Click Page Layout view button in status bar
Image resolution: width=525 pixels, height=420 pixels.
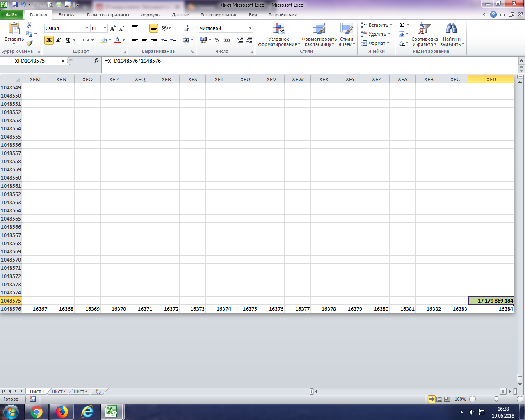tap(439, 399)
